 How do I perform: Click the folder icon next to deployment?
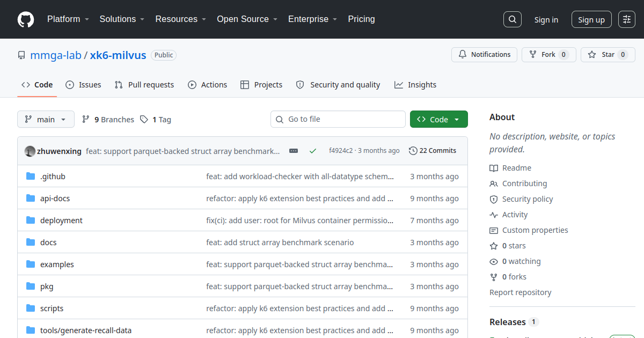click(31, 221)
